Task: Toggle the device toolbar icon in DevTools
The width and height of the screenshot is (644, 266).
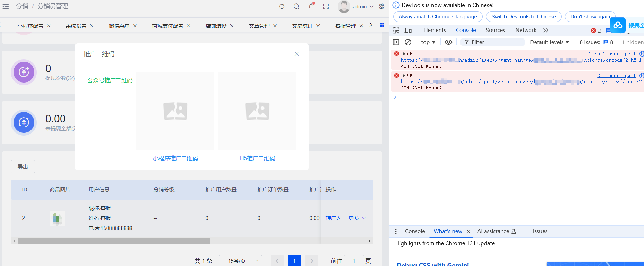Action: click(408, 31)
